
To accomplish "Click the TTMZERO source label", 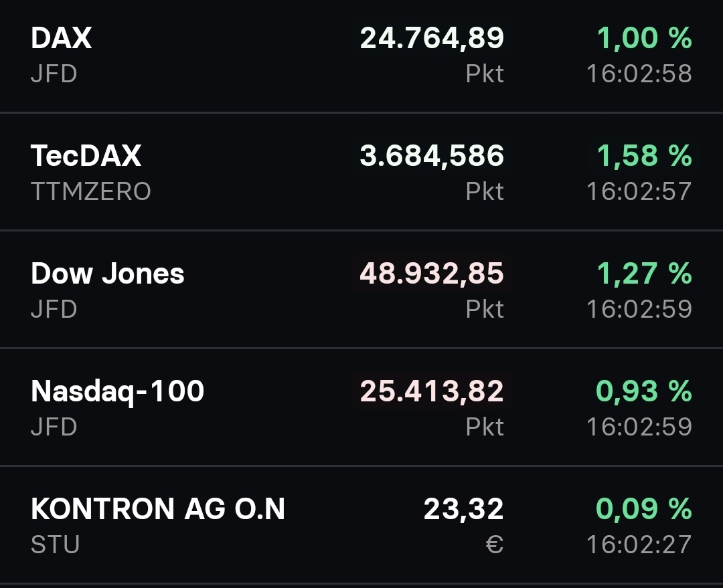I will point(91,192).
